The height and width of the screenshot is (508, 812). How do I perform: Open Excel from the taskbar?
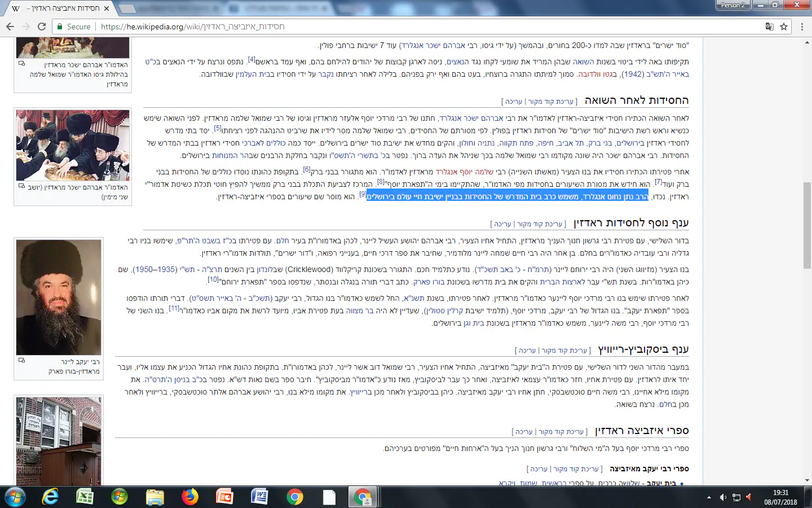coord(85,497)
